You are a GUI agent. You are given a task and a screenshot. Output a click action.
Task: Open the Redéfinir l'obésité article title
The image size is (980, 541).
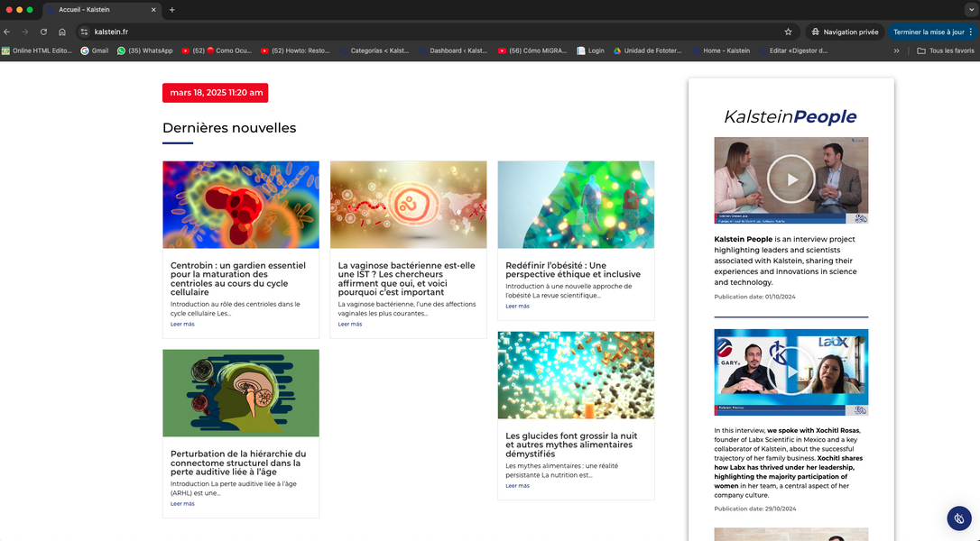pos(572,270)
